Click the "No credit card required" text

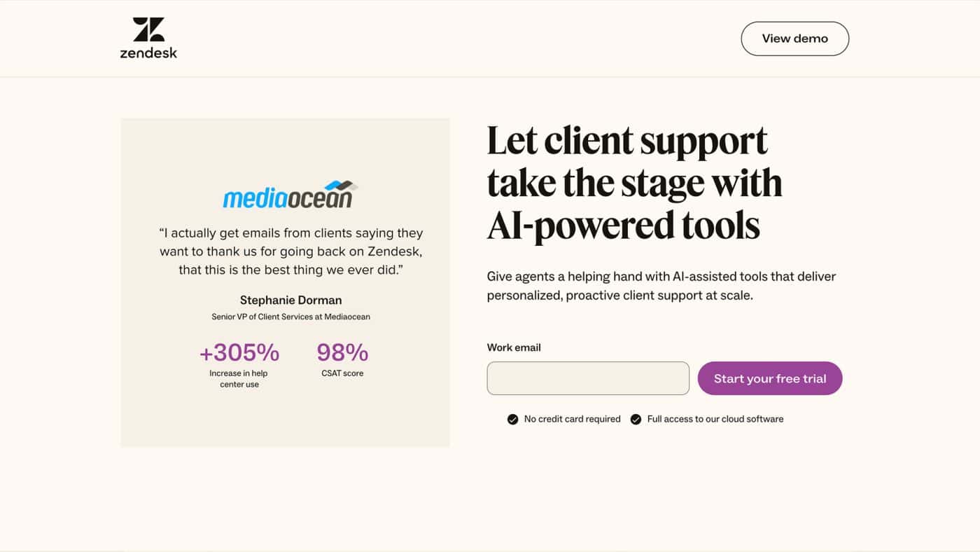tap(572, 419)
